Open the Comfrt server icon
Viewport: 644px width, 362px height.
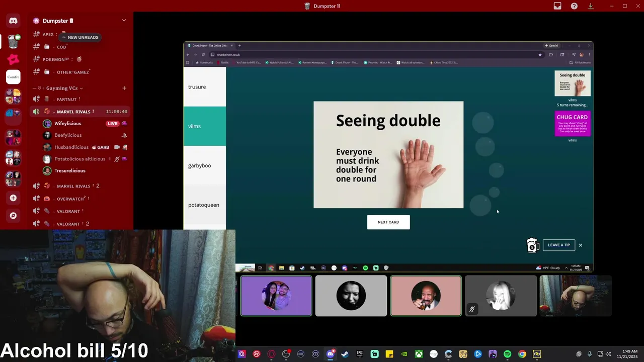click(x=13, y=77)
